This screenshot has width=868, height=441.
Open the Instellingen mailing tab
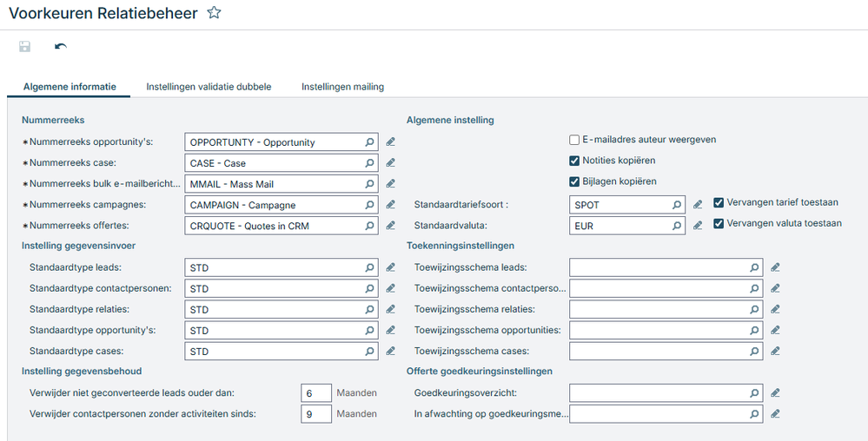coord(342,87)
